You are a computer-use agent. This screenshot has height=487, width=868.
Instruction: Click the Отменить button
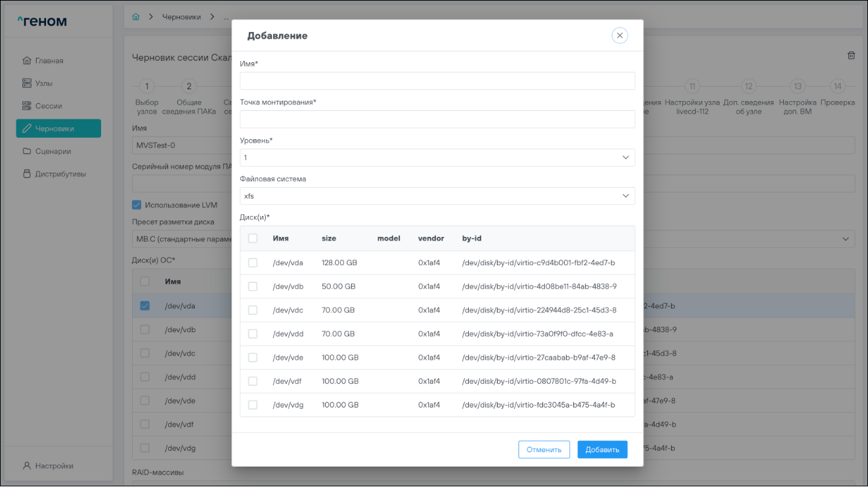tap(544, 450)
